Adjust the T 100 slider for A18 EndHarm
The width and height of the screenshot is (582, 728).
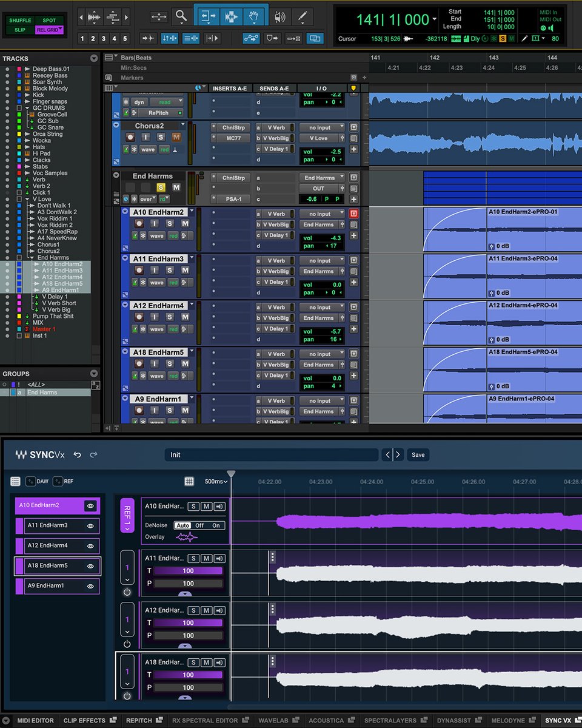(188, 675)
